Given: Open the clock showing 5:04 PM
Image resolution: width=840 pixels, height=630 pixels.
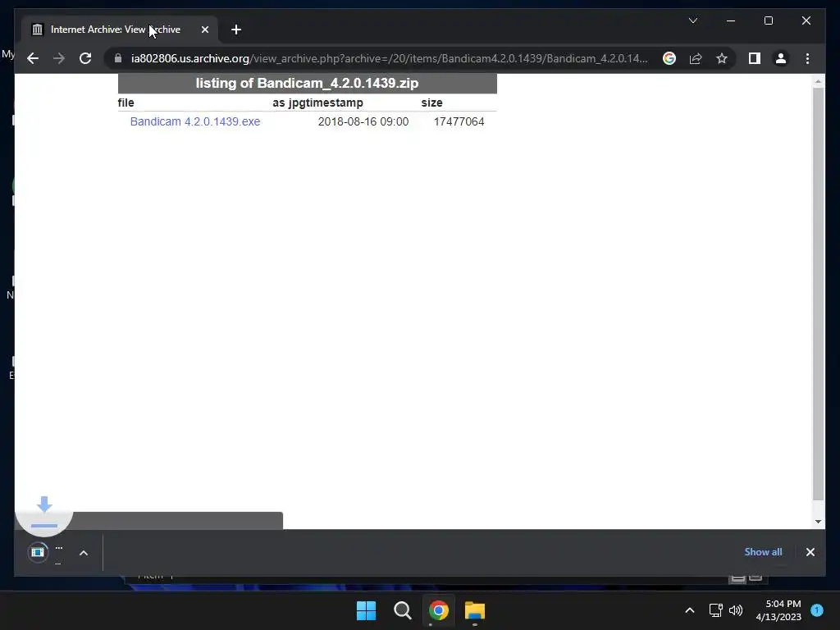Looking at the screenshot, I should tap(778, 610).
